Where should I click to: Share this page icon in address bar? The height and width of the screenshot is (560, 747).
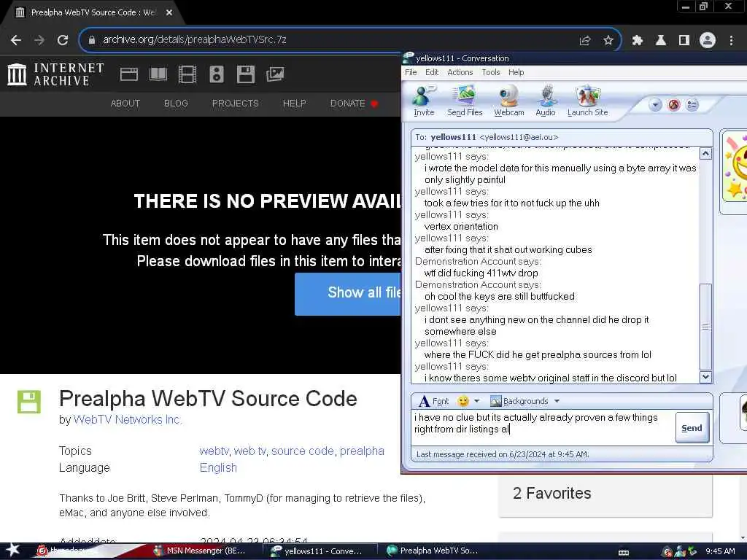(585, 41)
